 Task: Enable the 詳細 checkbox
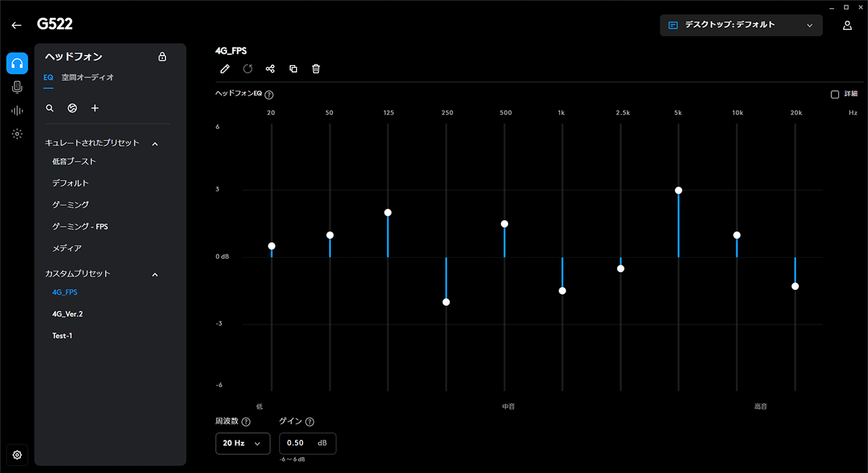point(835,94)
